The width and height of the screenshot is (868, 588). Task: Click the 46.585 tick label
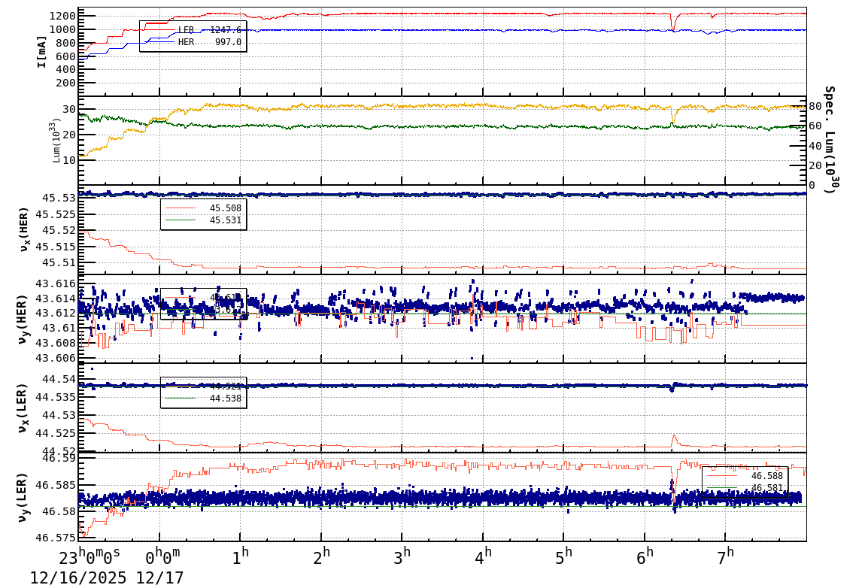pos(56,485)
